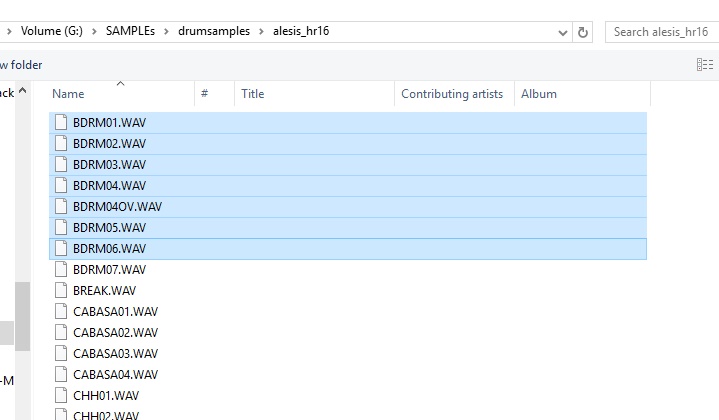Click the CHH01.WAV file icon

point(61,395)
